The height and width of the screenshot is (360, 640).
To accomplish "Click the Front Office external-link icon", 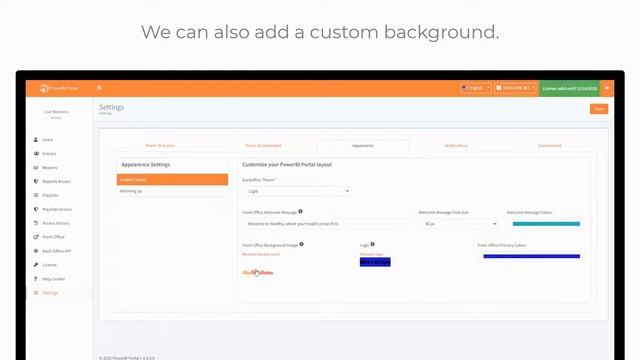I will coord(36,237).
